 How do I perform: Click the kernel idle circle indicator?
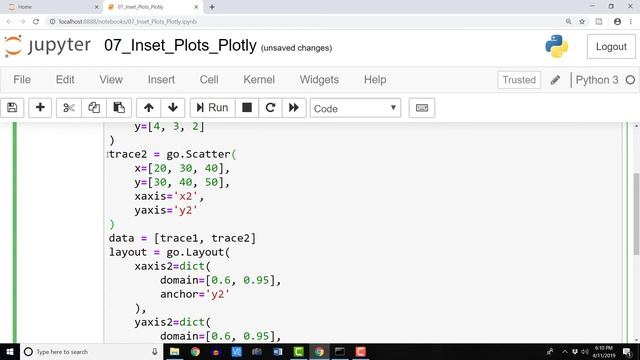[630, 80]
